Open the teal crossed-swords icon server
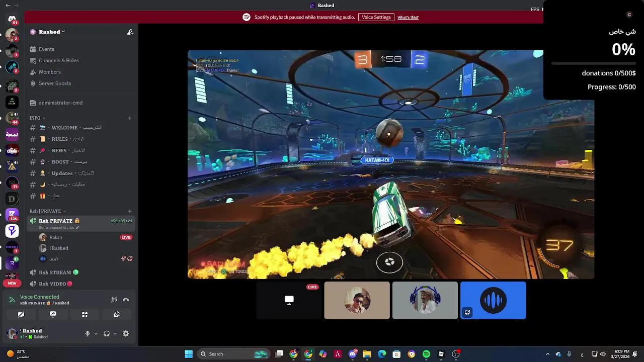The height and width of the screenshot is (362, 644). [x=12, y=67]
